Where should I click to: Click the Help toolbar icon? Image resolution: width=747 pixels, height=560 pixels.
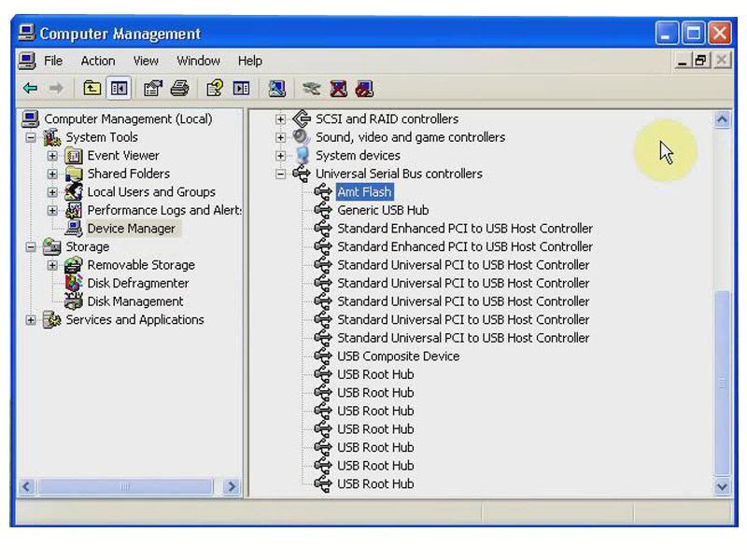coord(215,89)
